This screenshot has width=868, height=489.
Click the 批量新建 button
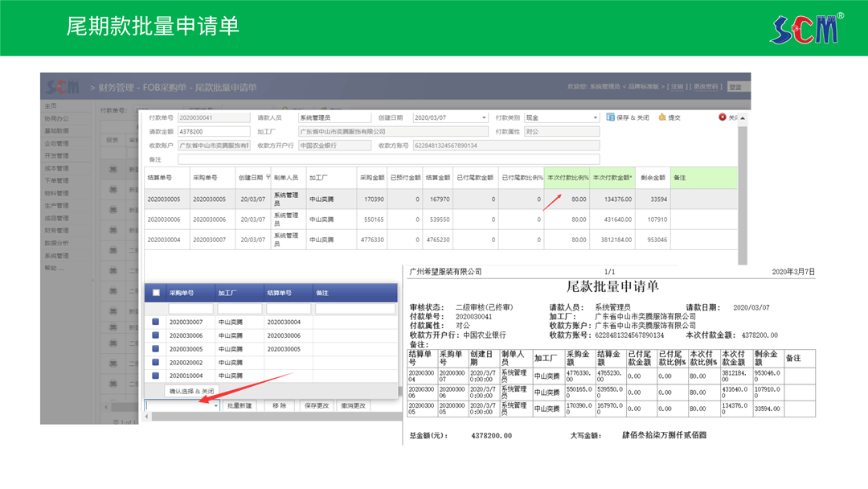(240, 406)
